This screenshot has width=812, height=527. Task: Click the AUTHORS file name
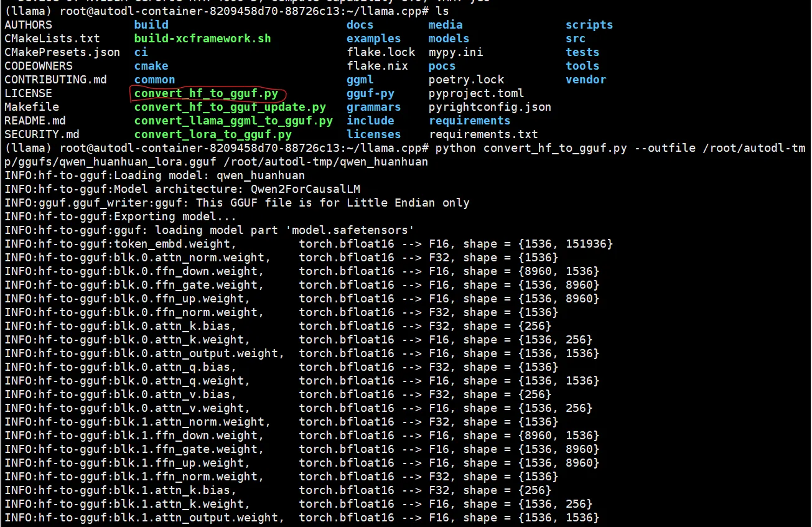click(x=29, y=25)
